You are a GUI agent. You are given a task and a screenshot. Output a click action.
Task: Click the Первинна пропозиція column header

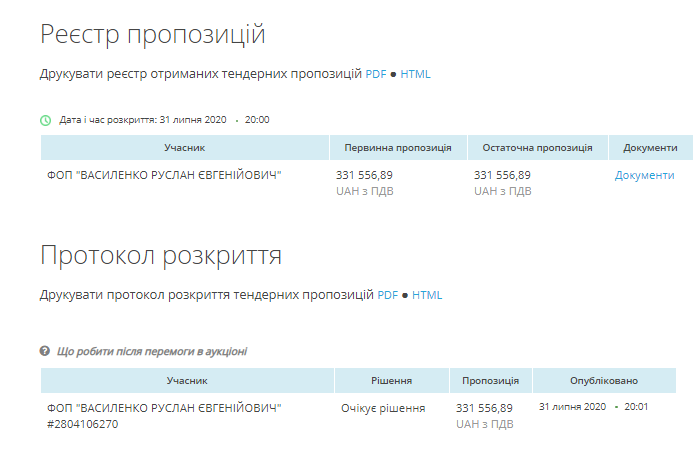[398, 148]
